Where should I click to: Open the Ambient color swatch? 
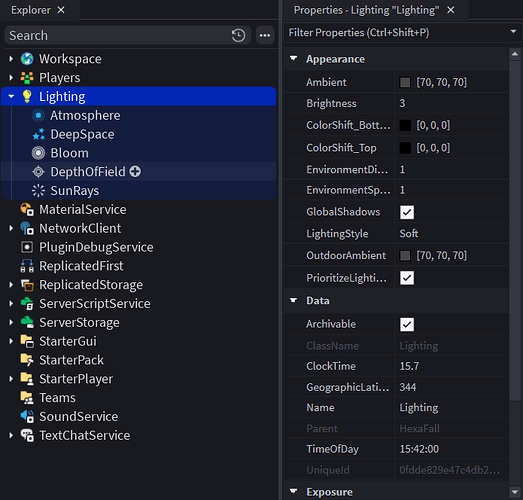coord(405,82)
